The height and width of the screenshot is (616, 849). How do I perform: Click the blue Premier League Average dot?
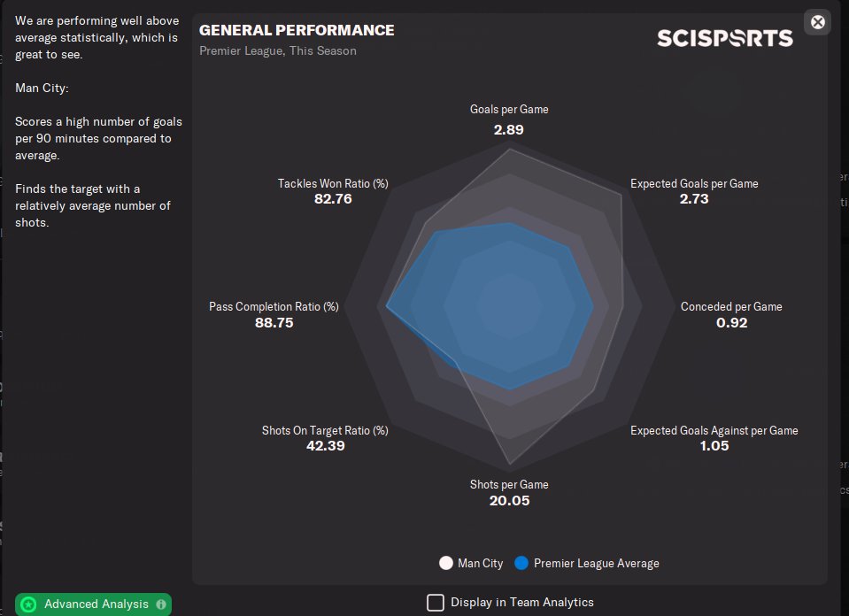pos(521,563)
